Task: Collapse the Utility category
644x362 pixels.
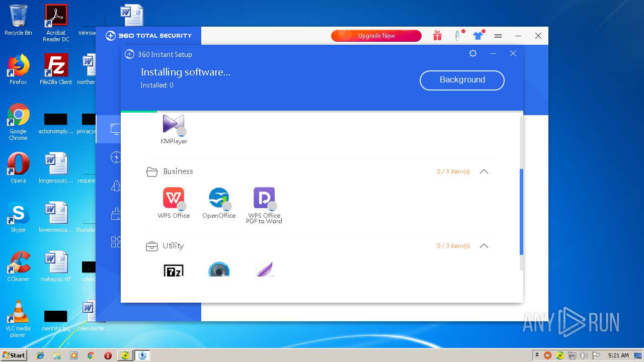Action: (484, 246)
